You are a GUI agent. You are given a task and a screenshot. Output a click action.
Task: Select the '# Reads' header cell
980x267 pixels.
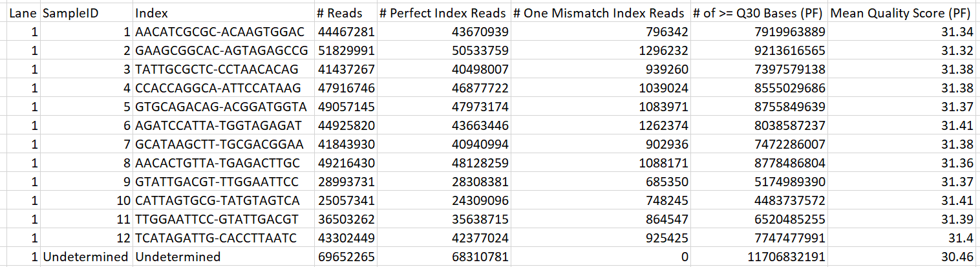[x=339, y=13]
